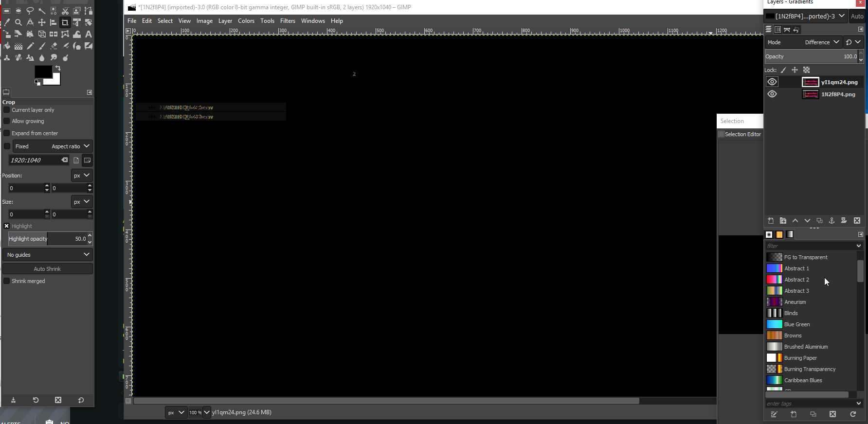This screenshot has height=424, width=868.
Task: Open the Colors menu
Action: click(246, 21)
